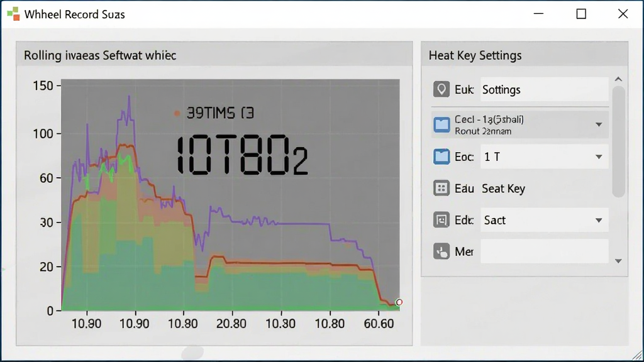Click the square icon beside Edk

(441, 220)
